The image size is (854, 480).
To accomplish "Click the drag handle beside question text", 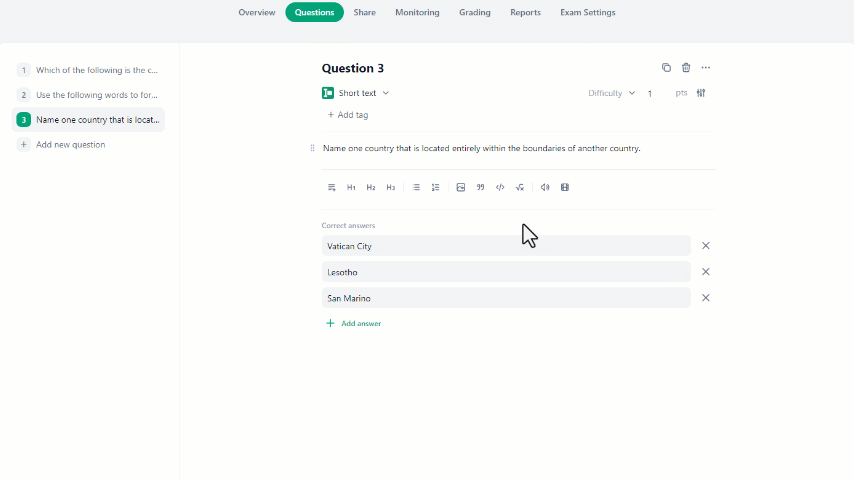I will pos(312,148).
